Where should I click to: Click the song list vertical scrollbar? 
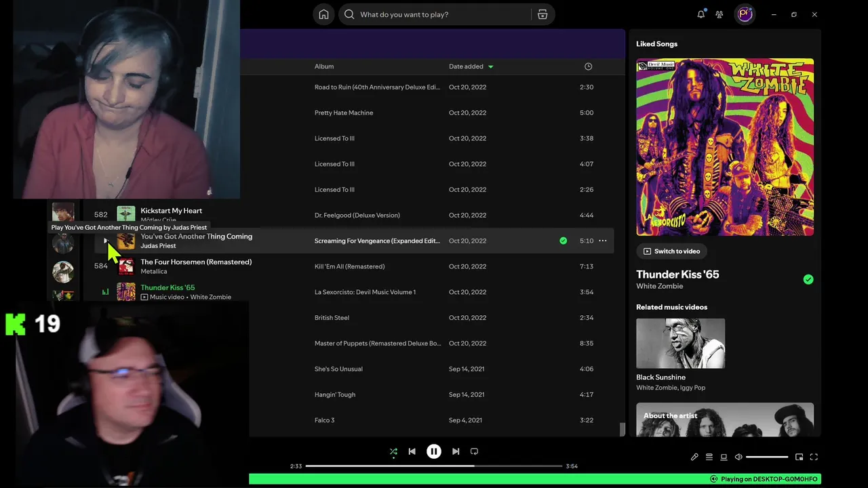click(x=622, y=430)
